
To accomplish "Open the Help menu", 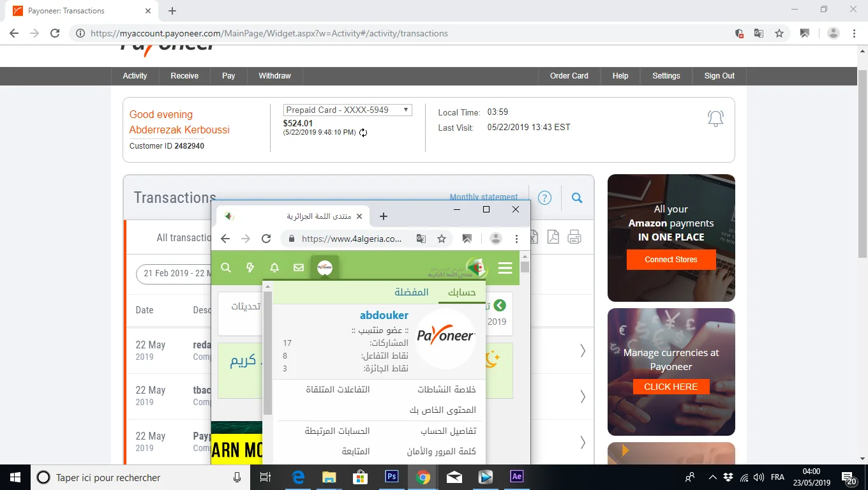I will coord(620,76).
